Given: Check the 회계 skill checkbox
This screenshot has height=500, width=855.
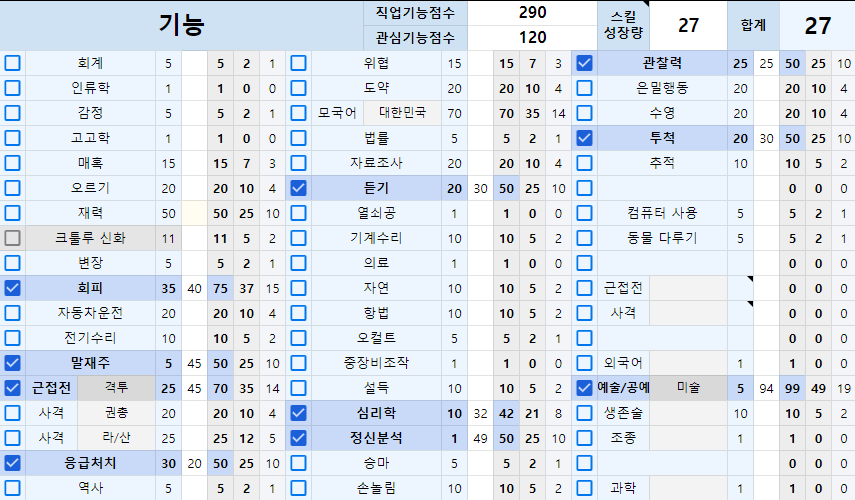Looking at the screenshot, I should pos(12,63).
